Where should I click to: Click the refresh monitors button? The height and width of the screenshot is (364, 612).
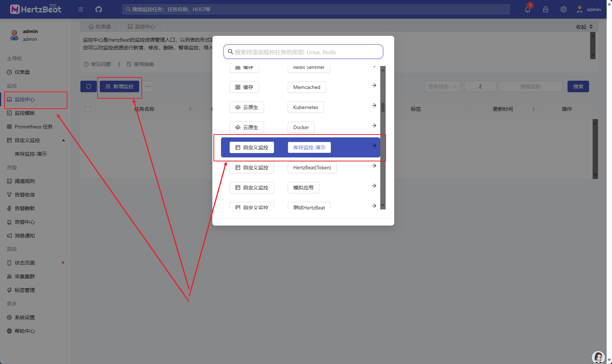coord(88,86)
